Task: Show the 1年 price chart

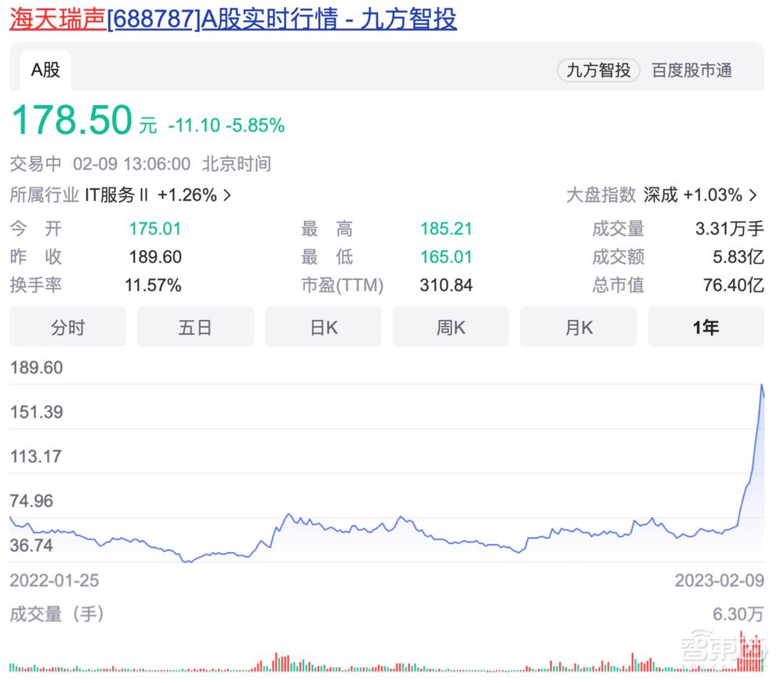Action: pyautogui.click(x=706, y=327)
